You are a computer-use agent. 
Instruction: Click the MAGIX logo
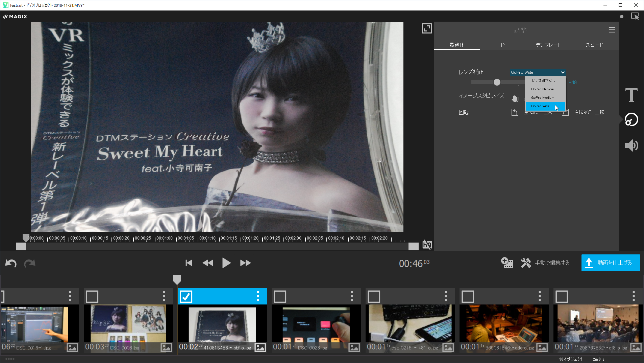tap(15, 17)
